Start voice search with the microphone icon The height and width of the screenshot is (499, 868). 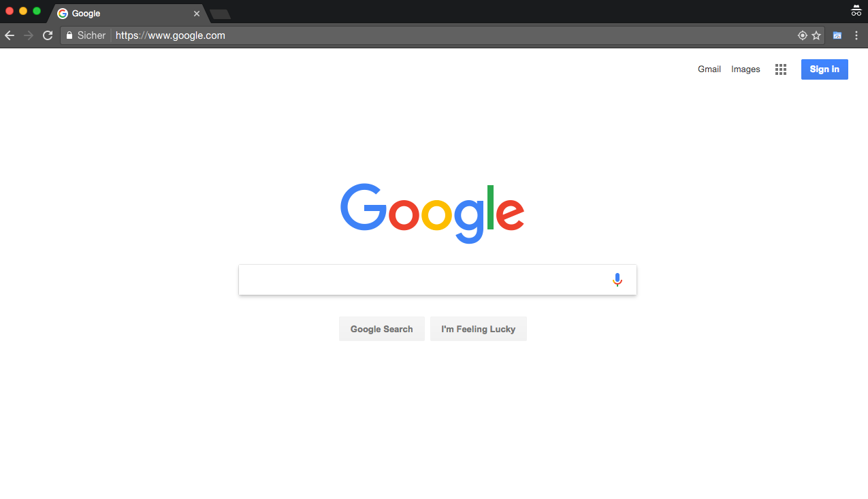pos(617,280)
